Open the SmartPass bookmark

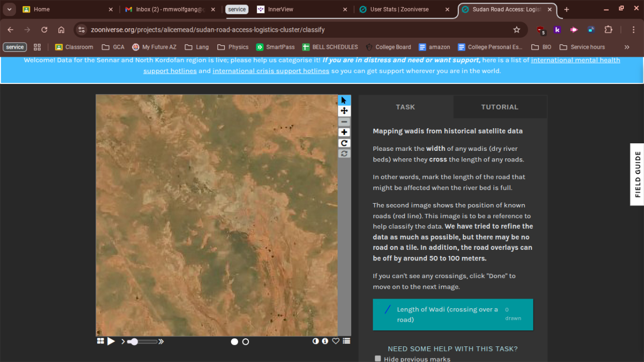point(275,47)
